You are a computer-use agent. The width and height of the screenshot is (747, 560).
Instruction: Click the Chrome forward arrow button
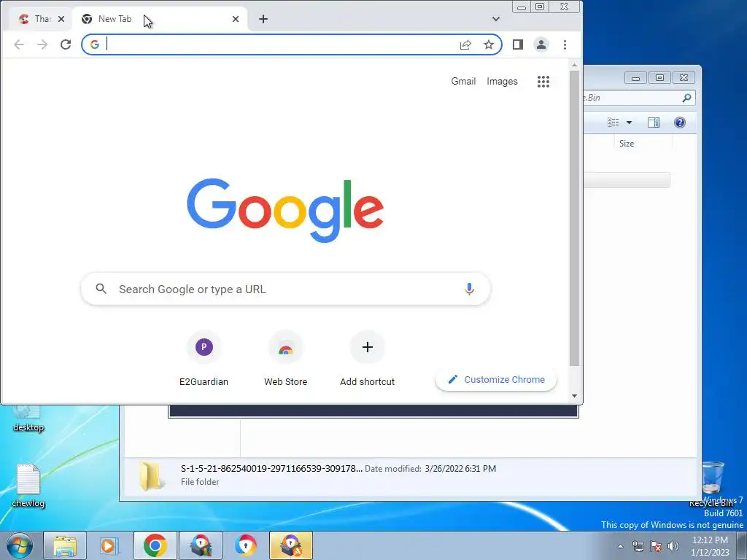[42, 44]
